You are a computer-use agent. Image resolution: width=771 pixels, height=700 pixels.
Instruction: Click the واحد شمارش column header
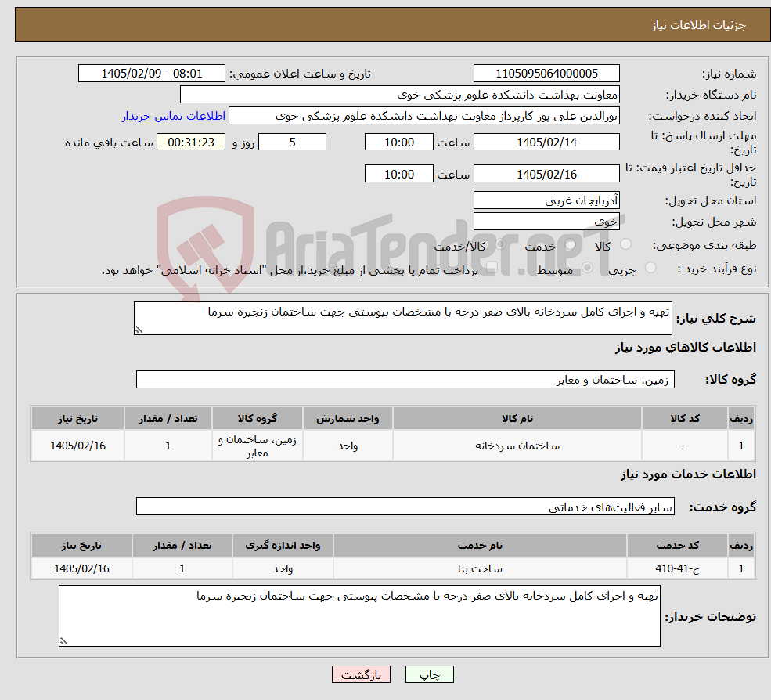tap(348, 419)
